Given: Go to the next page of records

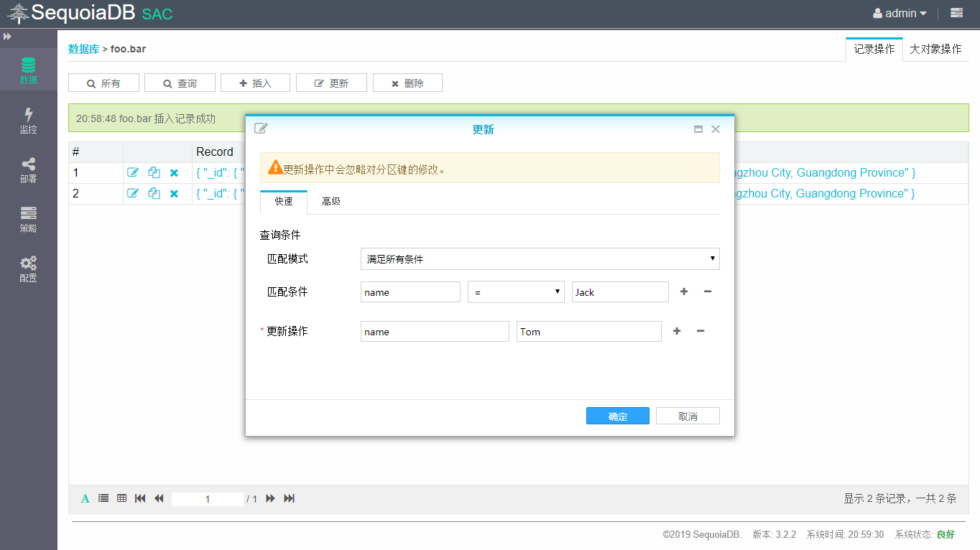Looking at the screenshot, I should coord(271,498).
